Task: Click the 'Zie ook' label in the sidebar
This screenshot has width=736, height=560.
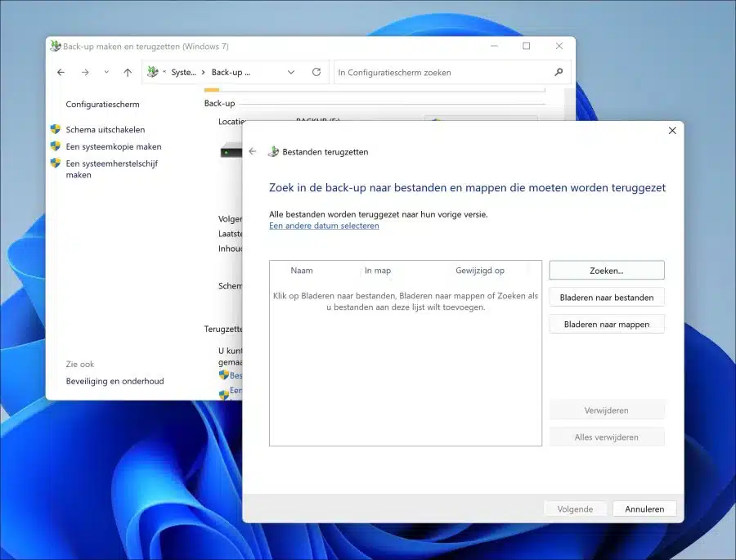Action: point(80,365)
